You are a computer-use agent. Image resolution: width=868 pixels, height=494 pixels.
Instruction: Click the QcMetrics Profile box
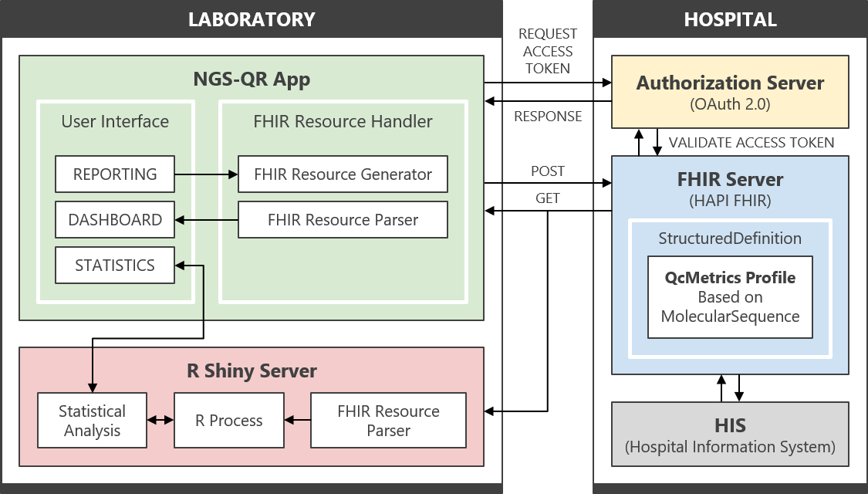coord(730,297)
